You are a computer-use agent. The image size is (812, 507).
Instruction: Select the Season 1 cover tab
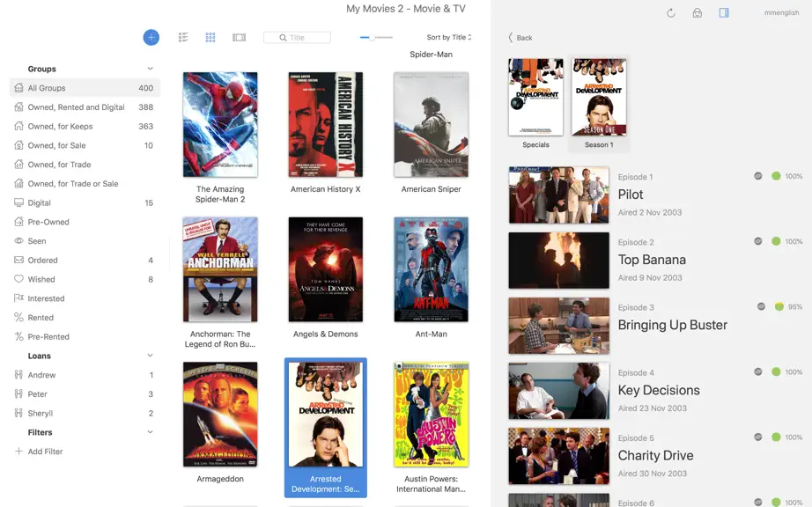coord(599,104)
